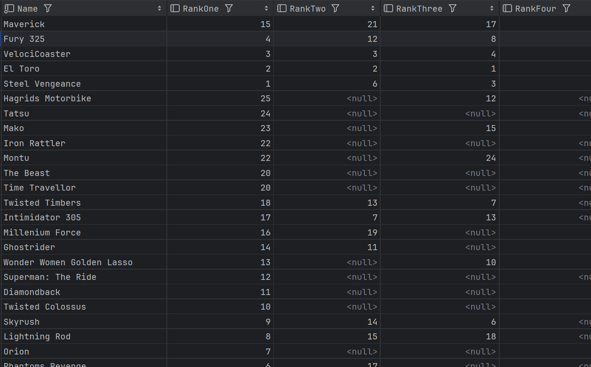Click the filter icon in RankTwo header
591x367 pixels.
tap(335, 8)
